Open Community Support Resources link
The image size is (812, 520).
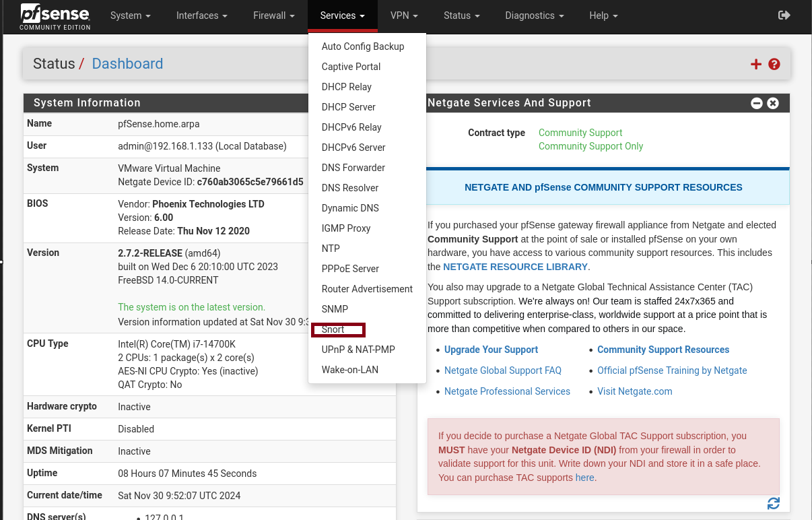point(663,350)
